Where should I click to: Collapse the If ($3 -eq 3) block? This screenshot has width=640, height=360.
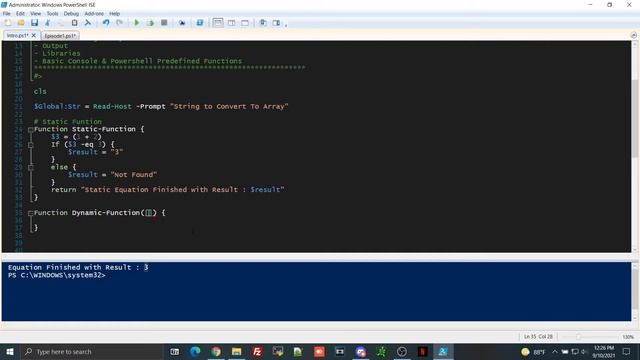click(x=31, y=144)
